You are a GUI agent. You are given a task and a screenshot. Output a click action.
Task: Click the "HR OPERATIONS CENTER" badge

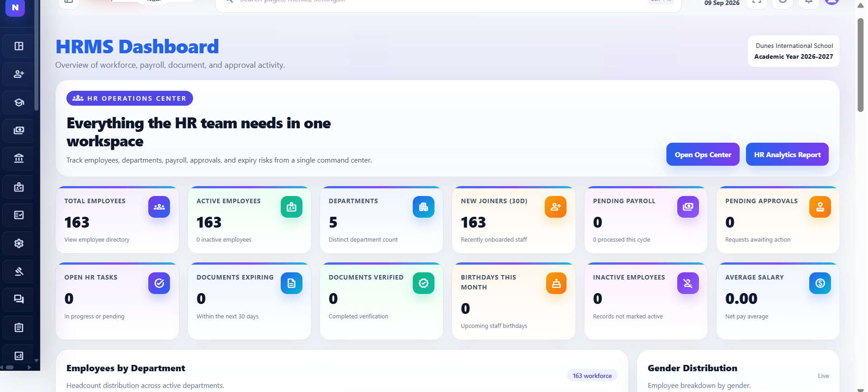click(x=130, y=98)
